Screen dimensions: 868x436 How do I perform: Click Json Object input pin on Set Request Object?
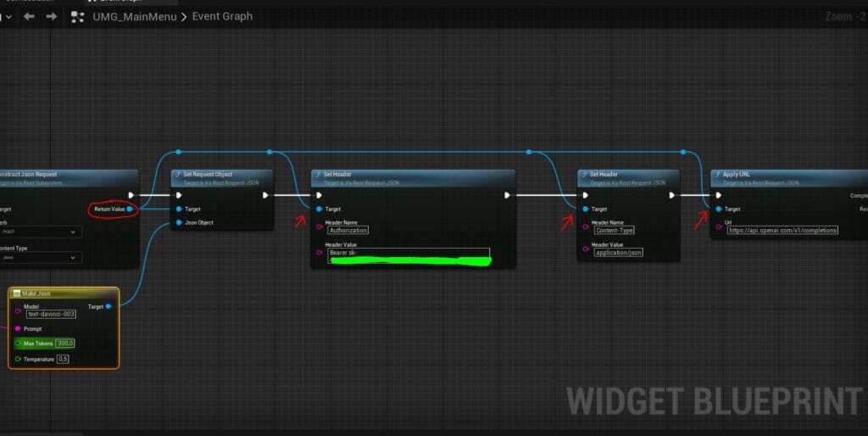[179, 222]
